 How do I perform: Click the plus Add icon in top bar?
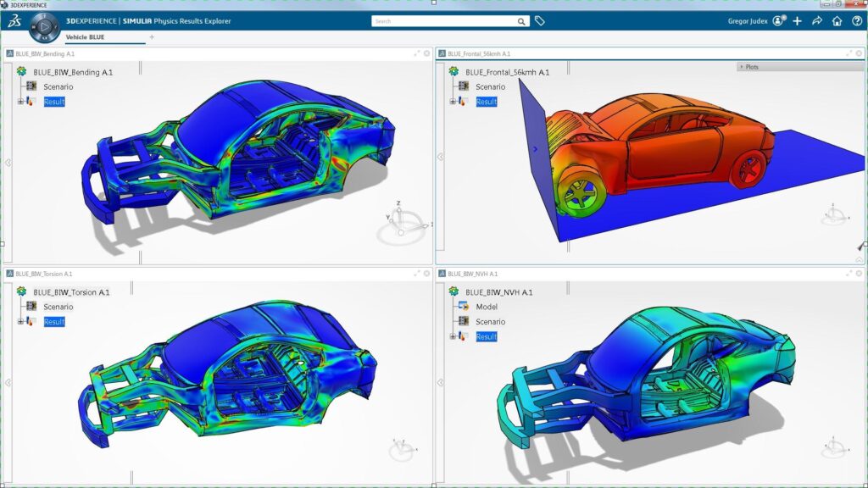pyautogui.click(x=798, y=21)
